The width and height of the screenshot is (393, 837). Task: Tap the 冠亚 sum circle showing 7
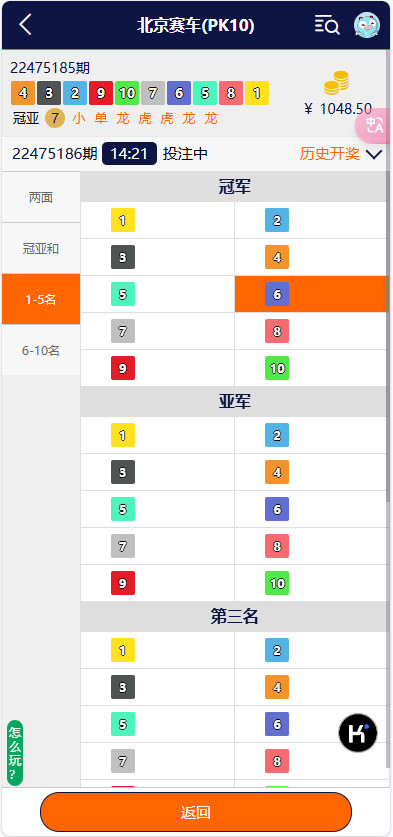tap(54, 118)
